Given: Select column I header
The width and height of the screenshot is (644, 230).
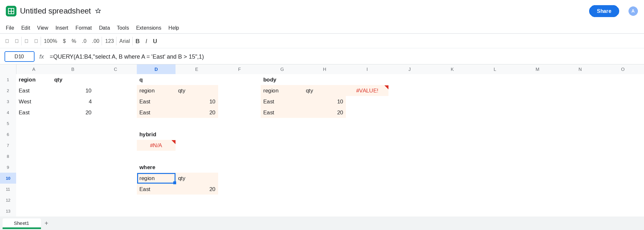Looking at the screenshot, I should click(x=367, y=69).
